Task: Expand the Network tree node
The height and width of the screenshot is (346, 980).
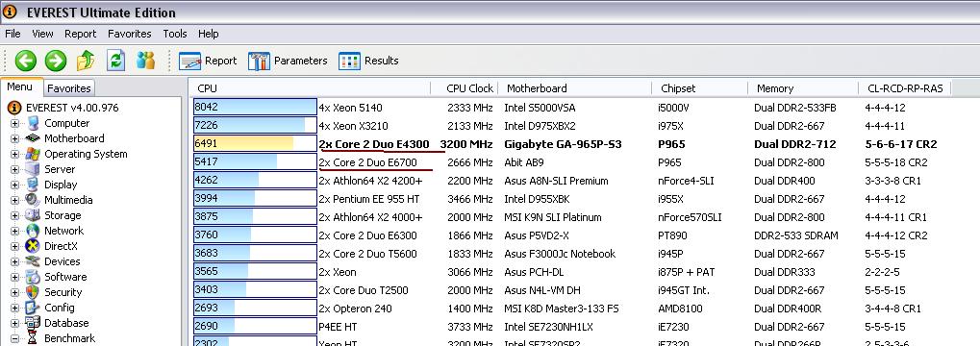Action: (x=15, y=231)
